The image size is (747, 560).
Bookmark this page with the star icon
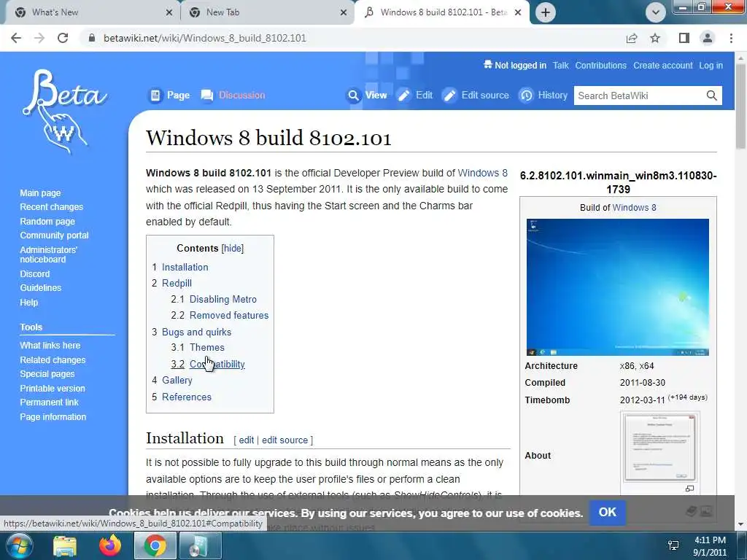655,38
